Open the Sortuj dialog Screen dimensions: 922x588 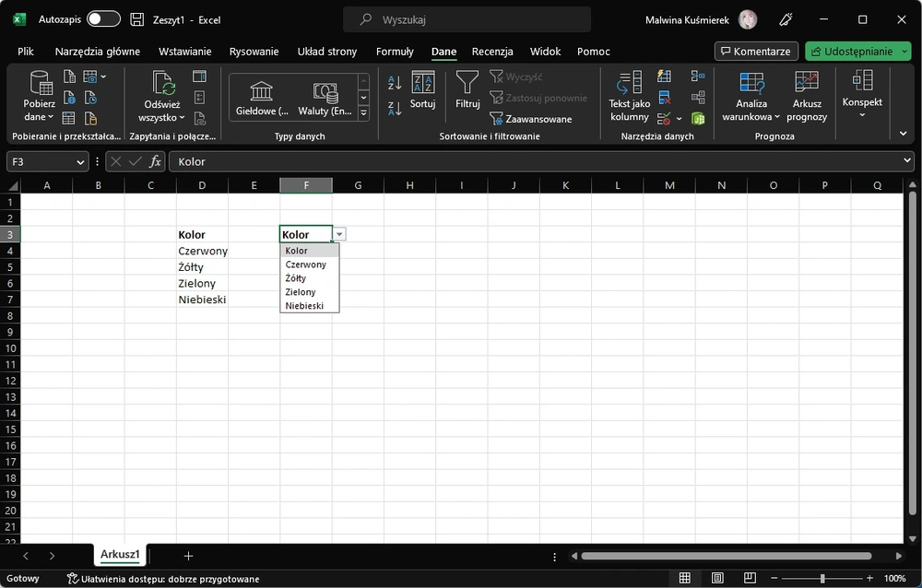[x=423, y=89]
